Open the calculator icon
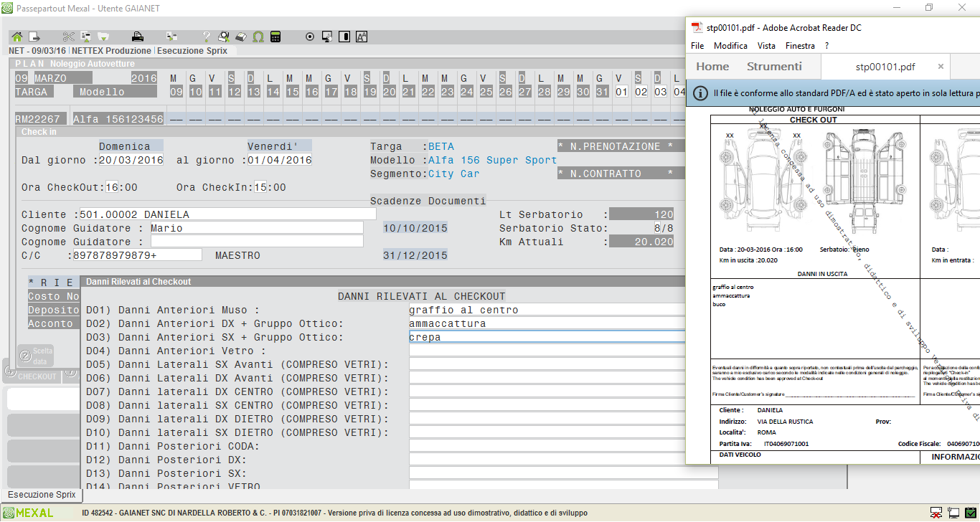The image size is (980, 522). [x=275, y=37]
